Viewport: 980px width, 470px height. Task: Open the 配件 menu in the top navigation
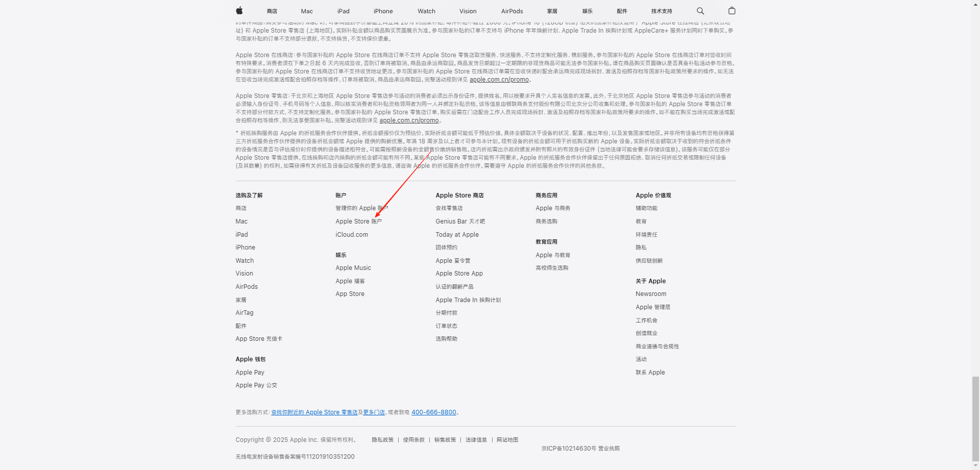(x=622, y=11)
